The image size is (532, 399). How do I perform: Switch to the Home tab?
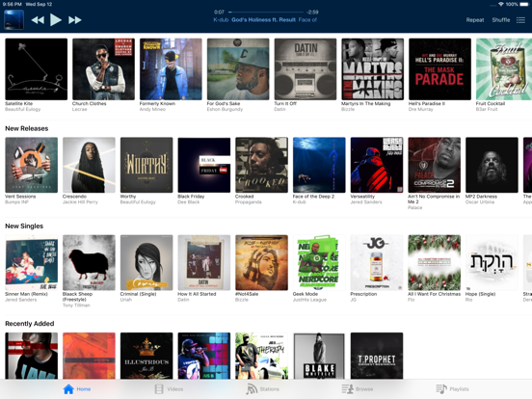coord(77,388)
